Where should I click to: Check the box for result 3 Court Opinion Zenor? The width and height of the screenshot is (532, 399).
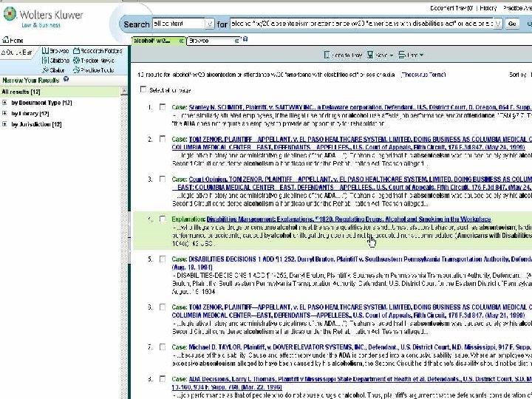click(163, 179)
